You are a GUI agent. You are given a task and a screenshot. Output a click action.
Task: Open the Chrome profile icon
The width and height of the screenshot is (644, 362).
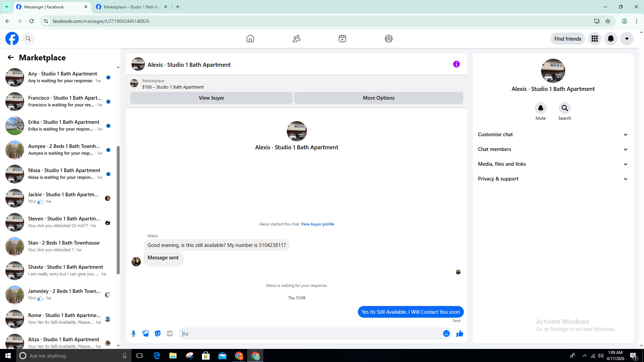(625, 21)
